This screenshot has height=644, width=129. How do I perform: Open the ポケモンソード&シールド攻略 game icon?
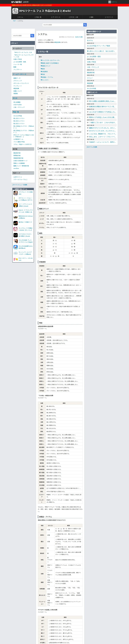point(15,199)
